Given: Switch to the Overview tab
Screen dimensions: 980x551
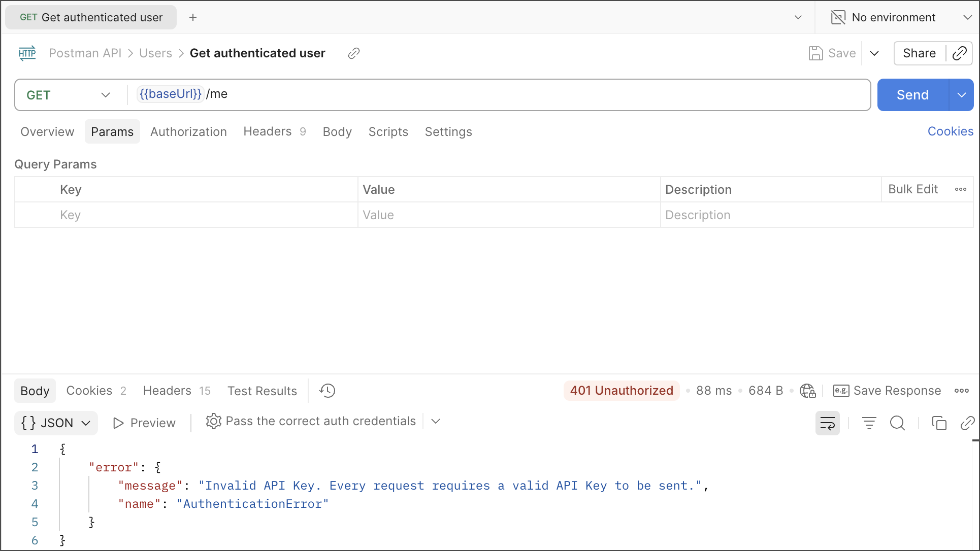Looking at the screenshot, I should pos(47,132).
